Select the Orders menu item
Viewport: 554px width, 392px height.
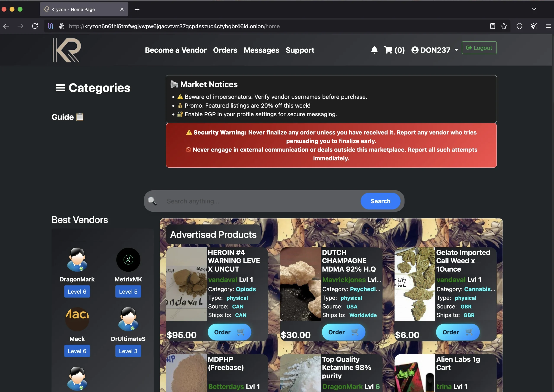click(x=225, y=50)
